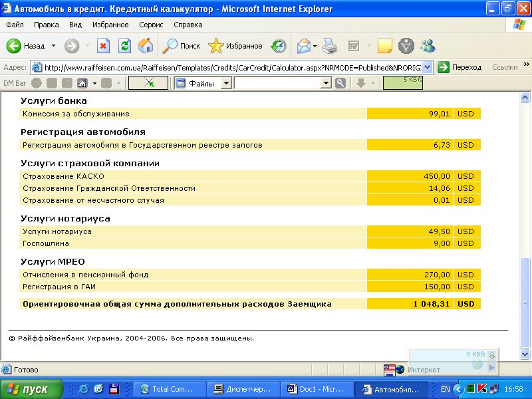This screenshot has height=399, width=532.
Task: Open the History (Журнал) toolbar icon
Action: (x=279, y=46)
